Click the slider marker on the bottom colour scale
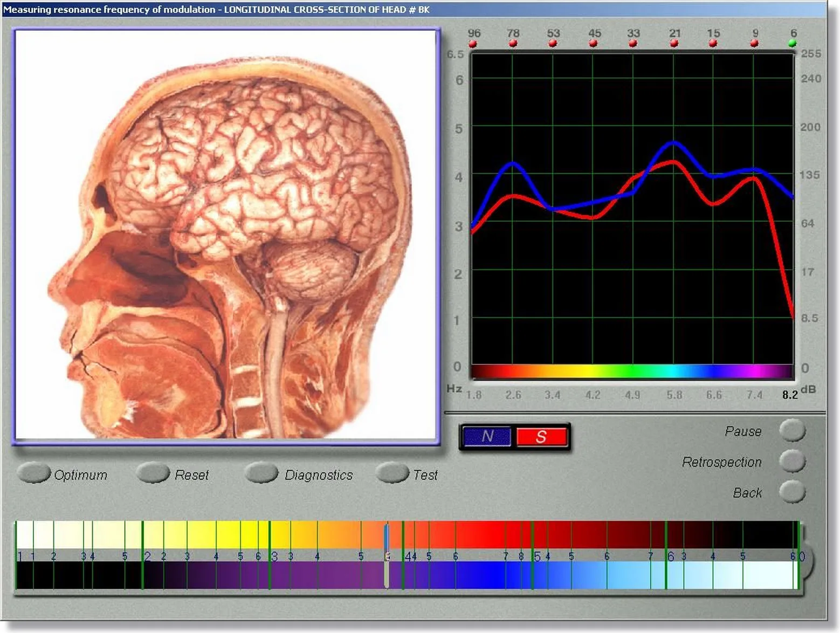Viewport: 840px width, 633px height. (x=387, y=555)
